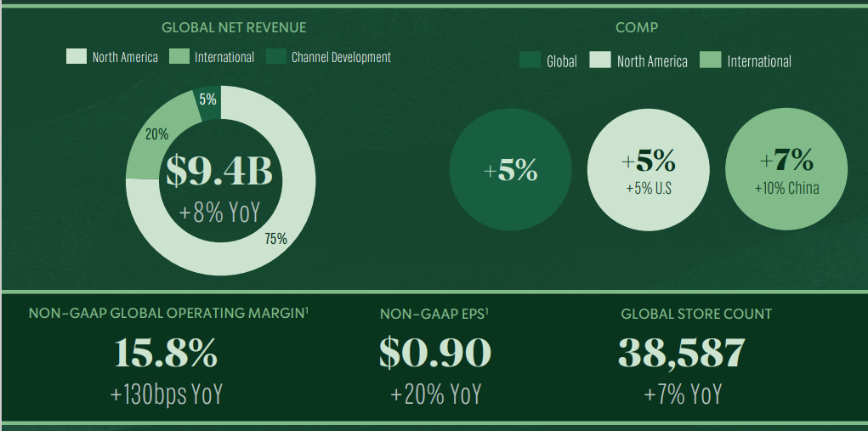Click the +10% China comp circle
This screenshot has width=868, height=431.
coord(786,171)
